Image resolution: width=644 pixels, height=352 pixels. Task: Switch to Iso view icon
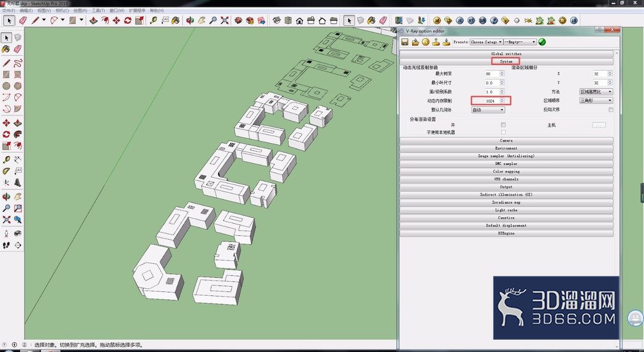[277, 20]
